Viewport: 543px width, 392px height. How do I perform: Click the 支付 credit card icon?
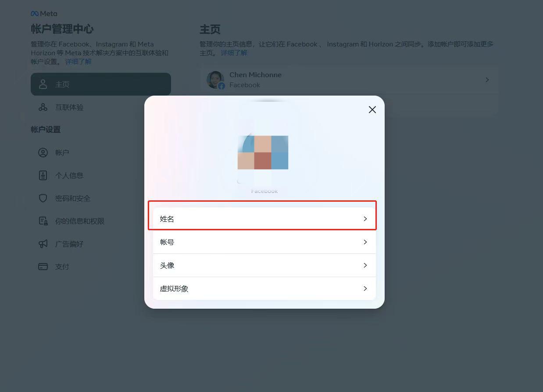point(43,267)
